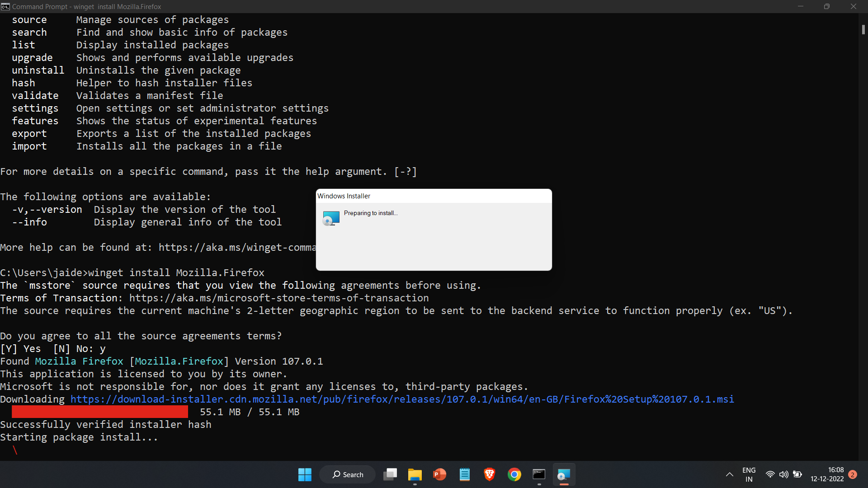Launch Brave browser from the taskbar
Image resolution: width=868 pixels, height=488 pixels.
pyautogui.click(x=490, y=474)
